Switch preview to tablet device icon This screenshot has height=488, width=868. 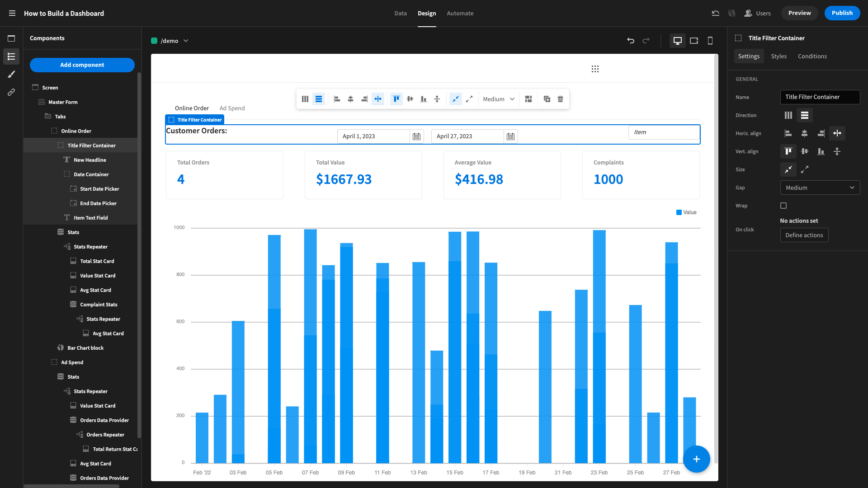coord(694,41)
